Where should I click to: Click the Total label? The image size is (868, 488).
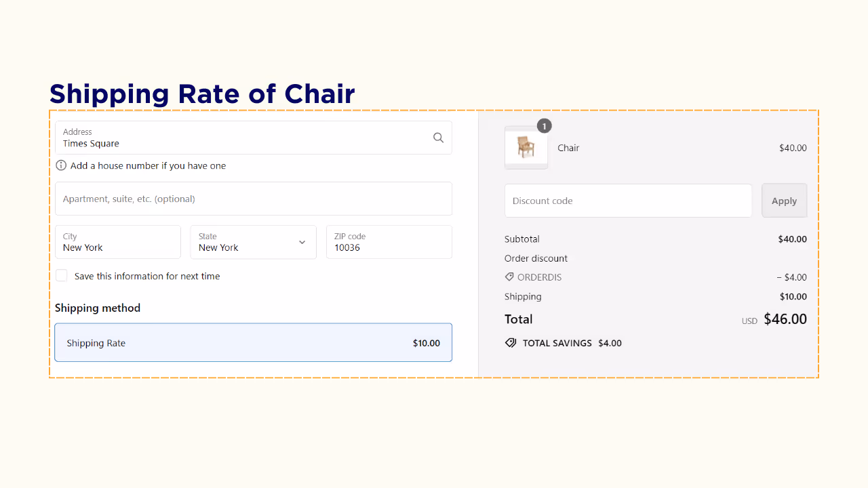[519, 319]
